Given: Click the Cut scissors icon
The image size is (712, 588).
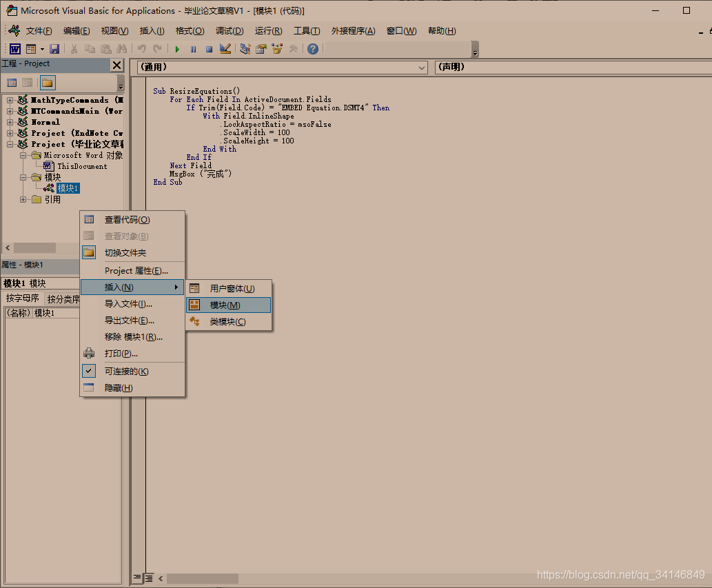Looking at the screenshot, I should click(x=74, y=49).
